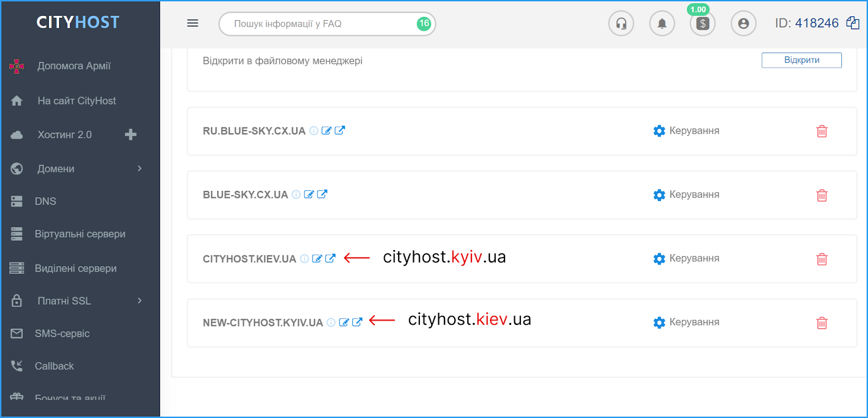Screen dimensions: 868x418
Task: Open Виділені сервери menu item
Action: pyautogui.click(x=75, y=268)
